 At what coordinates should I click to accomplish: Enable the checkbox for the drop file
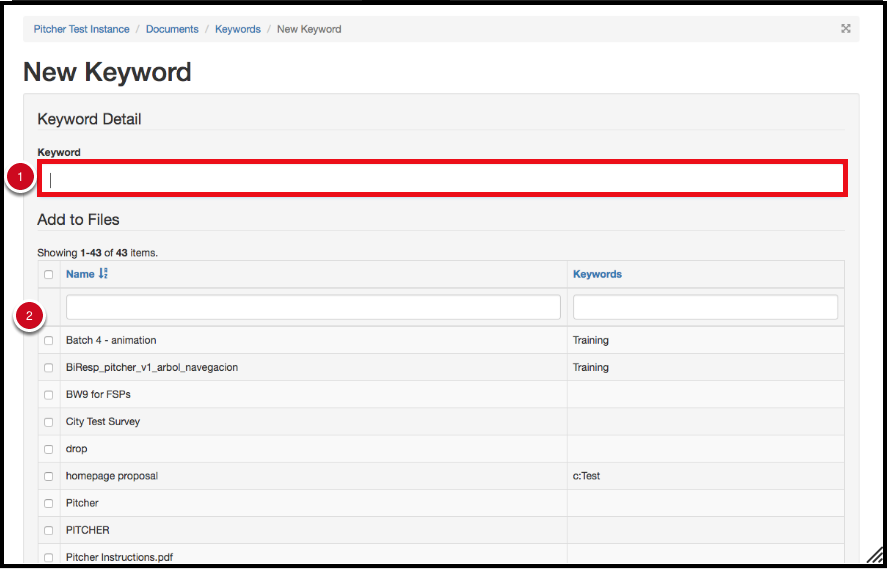tap(48, 450)
